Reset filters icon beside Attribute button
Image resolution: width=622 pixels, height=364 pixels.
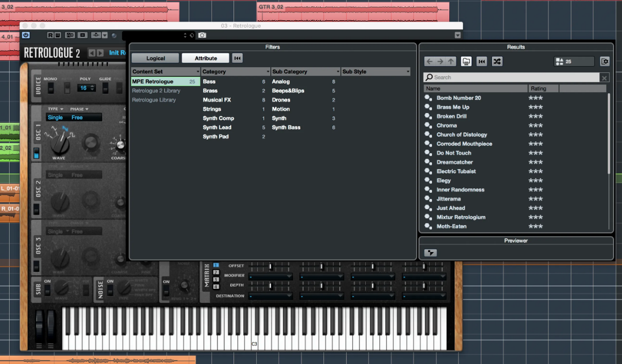237,58
